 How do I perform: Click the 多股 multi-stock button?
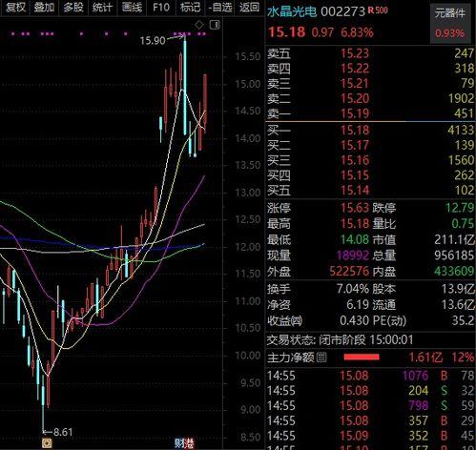click(73, 7)
